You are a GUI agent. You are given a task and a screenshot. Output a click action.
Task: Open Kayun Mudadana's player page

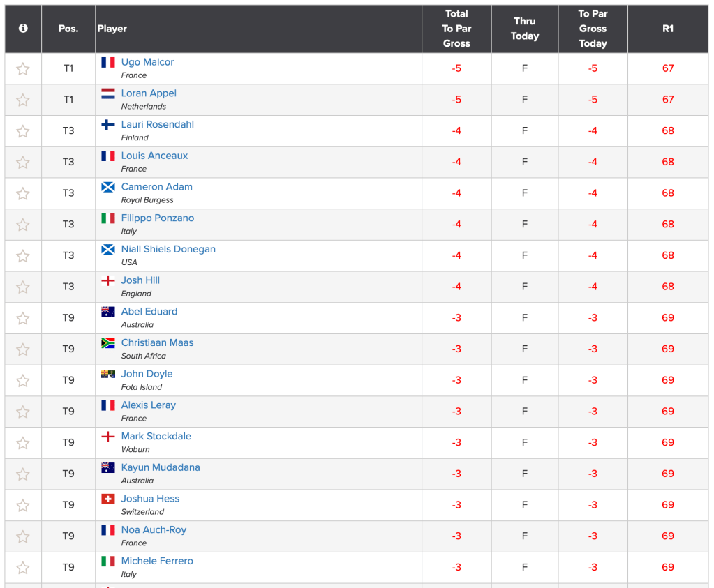pos(161,467)
